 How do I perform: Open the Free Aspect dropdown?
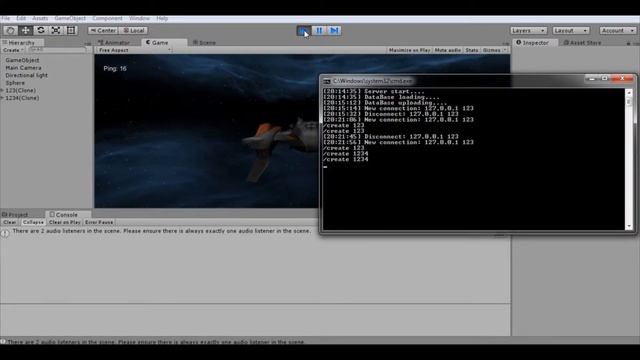click(135, 50)
